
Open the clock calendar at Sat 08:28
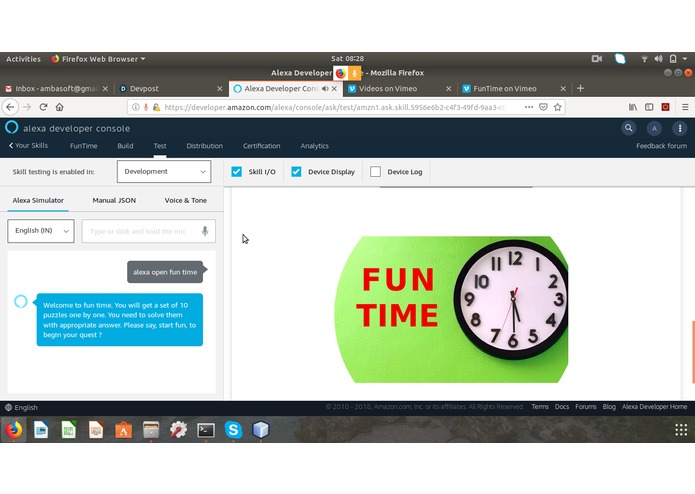click(x=348, y=58)
